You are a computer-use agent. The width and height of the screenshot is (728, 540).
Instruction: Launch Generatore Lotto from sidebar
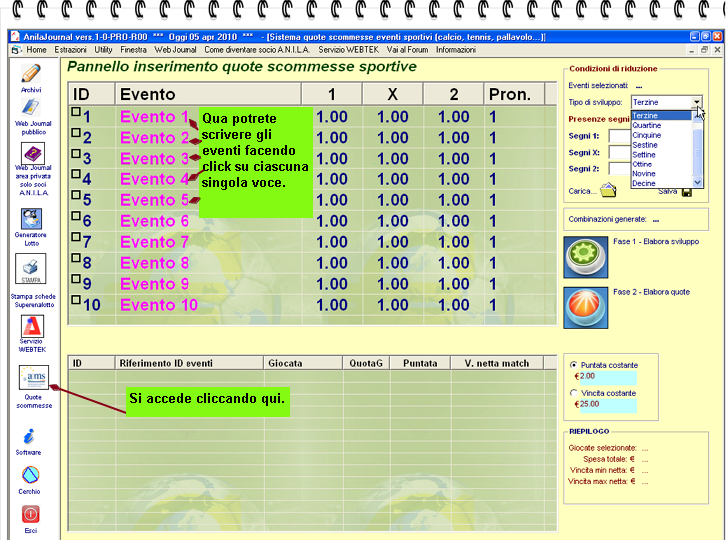(31, 216)
